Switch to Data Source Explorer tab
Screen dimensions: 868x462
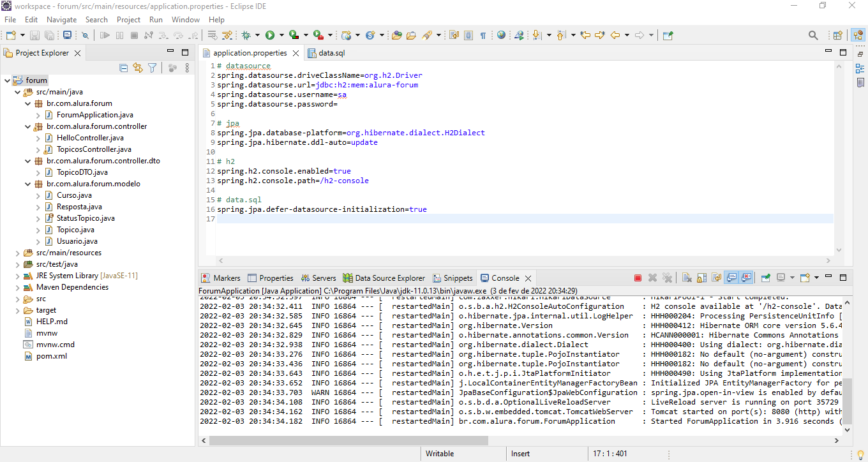384,278
